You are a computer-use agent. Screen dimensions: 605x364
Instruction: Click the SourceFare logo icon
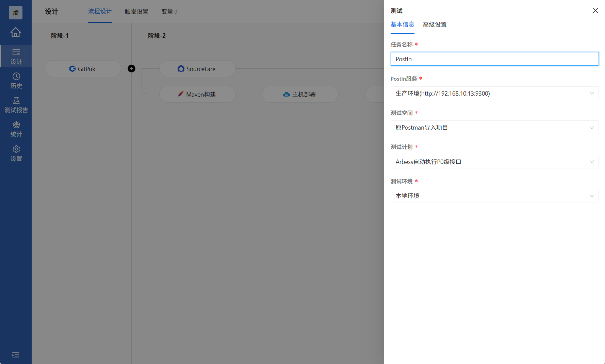[x=181, y=69]
